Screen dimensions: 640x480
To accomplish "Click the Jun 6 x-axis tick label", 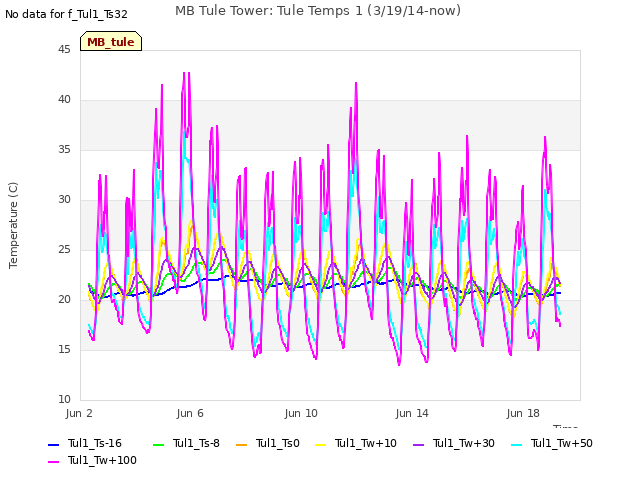I will coord(190,413).
